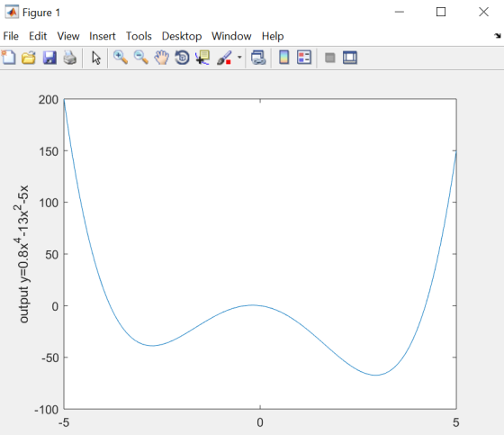
Task: Activate the Zoom Out magnifier tool
Action: coord(140,58)
